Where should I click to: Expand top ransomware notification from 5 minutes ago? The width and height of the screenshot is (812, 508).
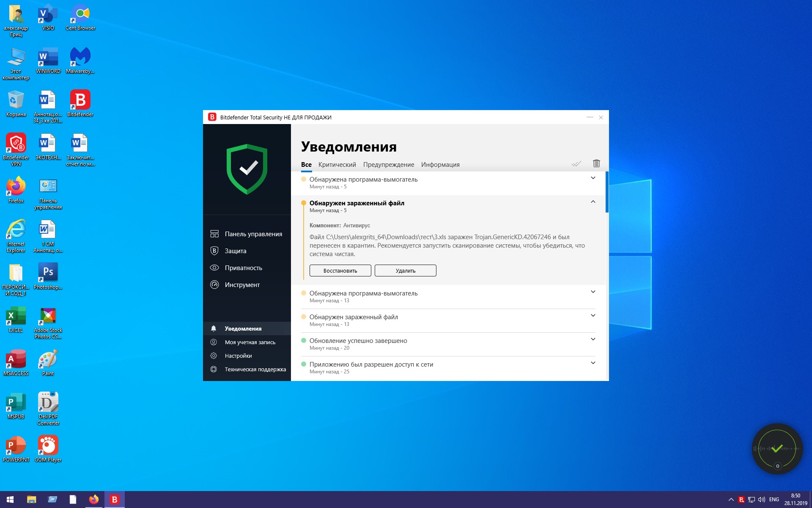(593, 178)
